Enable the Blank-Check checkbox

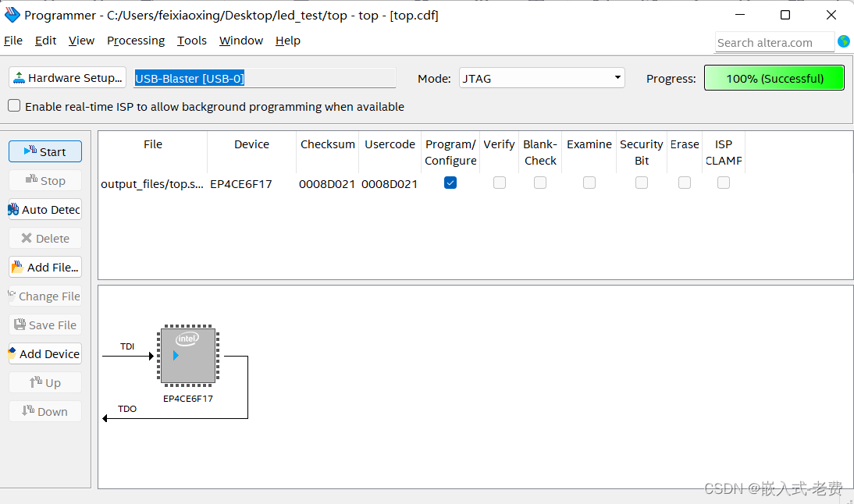pyautogui.click(x=540, y=183)
